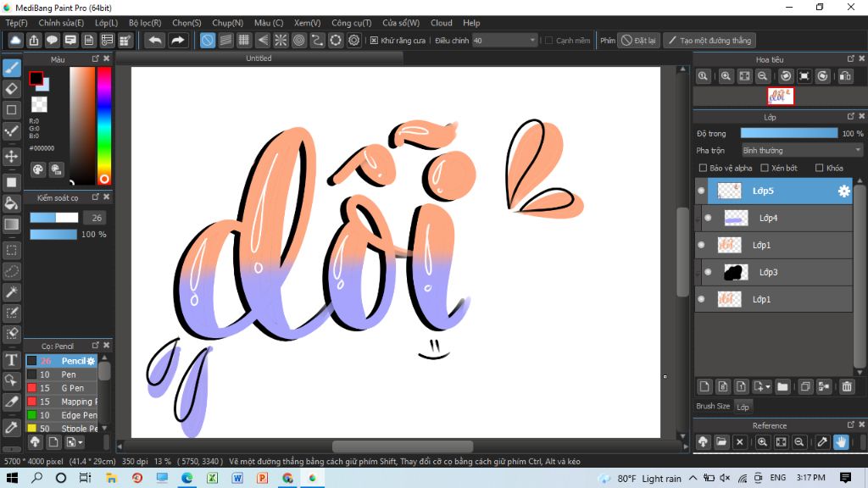Select the Move tool
This screenshot has height=488, width=868.
point(12,156)
